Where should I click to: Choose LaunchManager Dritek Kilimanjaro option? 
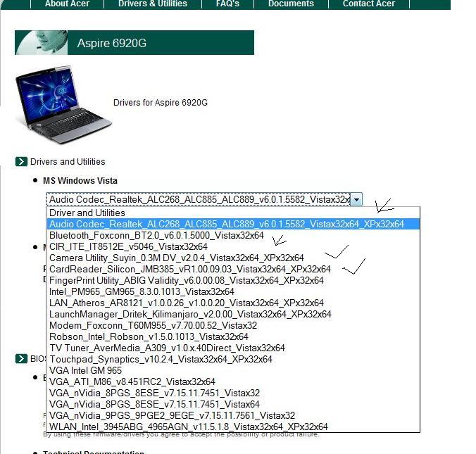[x=233, y=314]
